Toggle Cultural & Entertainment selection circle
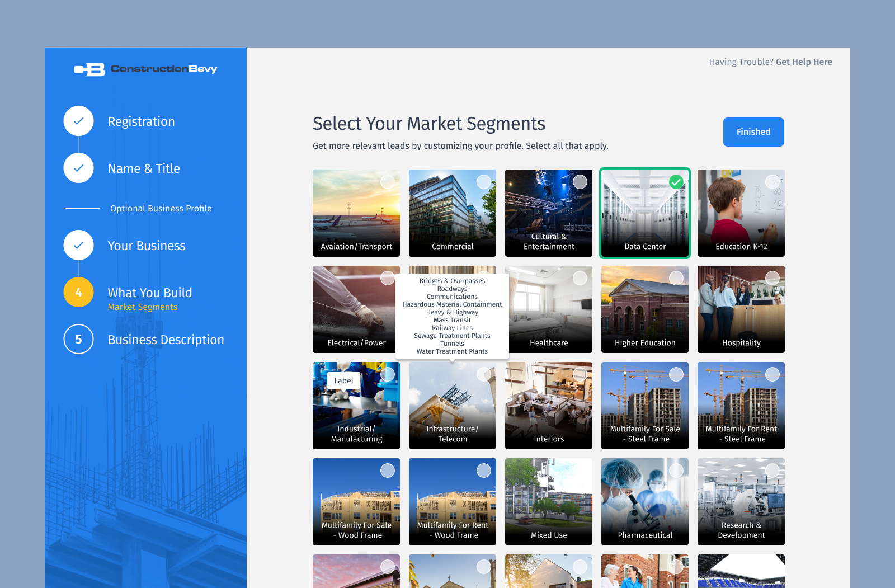Viewport: 895px width, 588px height. point(580,182)
